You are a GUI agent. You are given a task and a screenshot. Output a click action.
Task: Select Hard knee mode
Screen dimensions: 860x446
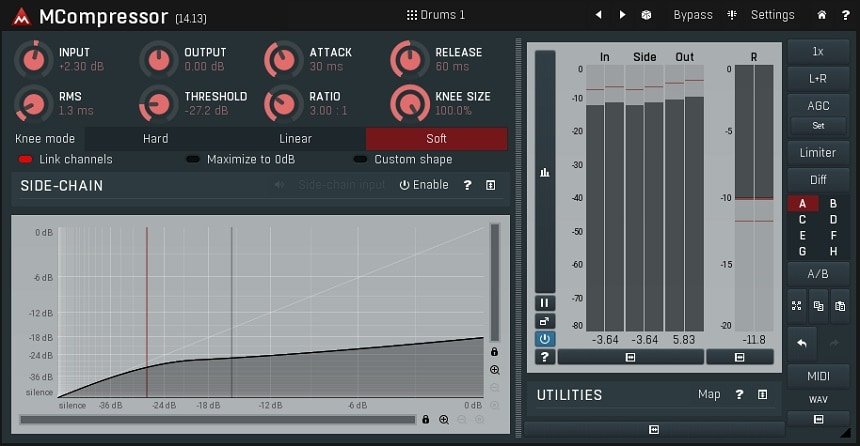155,139
